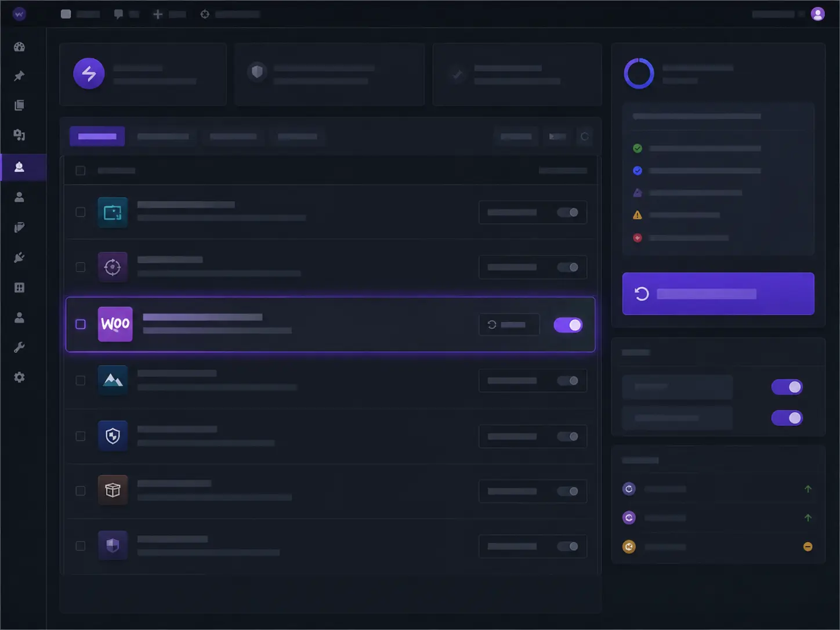Click the brown box package plugin icon
This screenshot has width=840, height=630.
point(113,490)
